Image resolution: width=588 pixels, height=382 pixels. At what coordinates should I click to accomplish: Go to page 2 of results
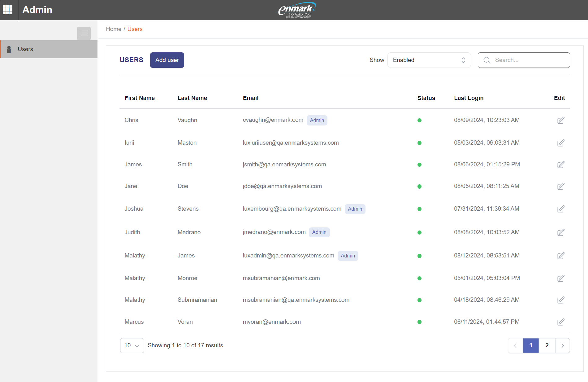tap(547, 345)
